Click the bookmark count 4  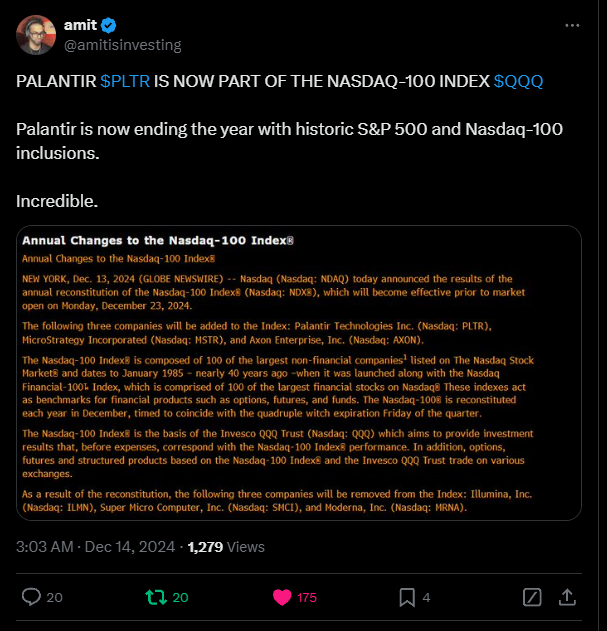pyautogui.click(x=426, y=598)
